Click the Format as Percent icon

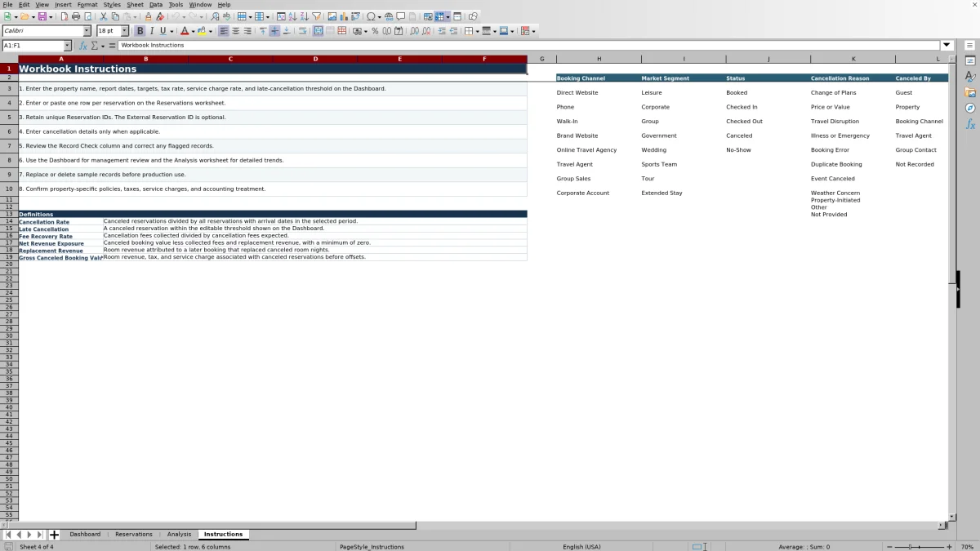click(x=375, y=31)
